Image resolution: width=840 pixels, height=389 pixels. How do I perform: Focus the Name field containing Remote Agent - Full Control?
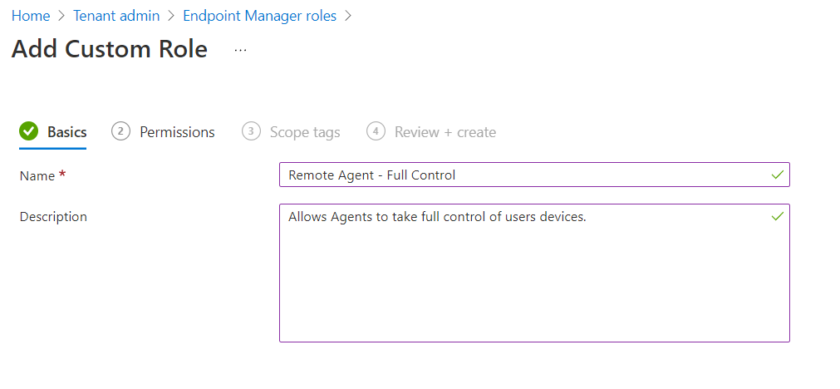534,175
